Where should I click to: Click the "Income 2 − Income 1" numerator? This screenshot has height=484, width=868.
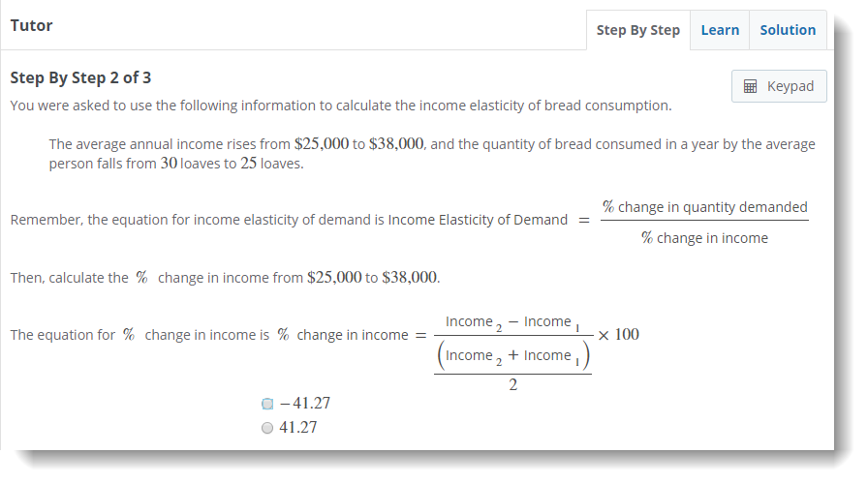(511, 322)
